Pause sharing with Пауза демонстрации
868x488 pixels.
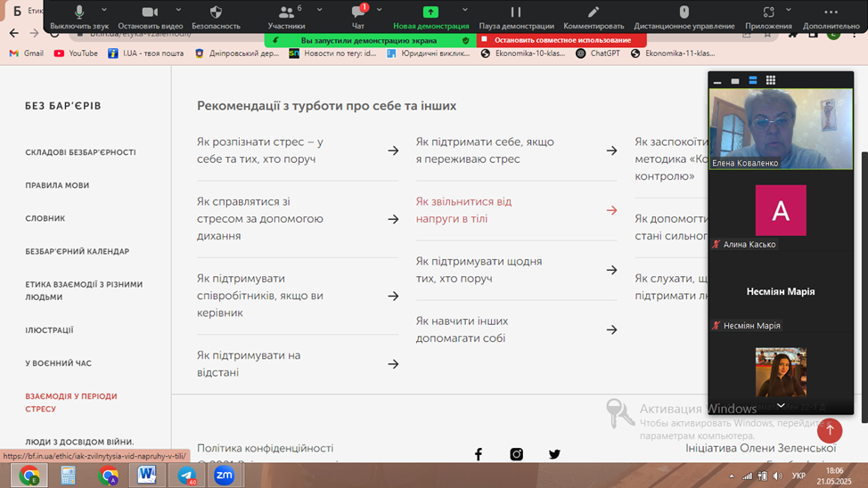point(516,17)
